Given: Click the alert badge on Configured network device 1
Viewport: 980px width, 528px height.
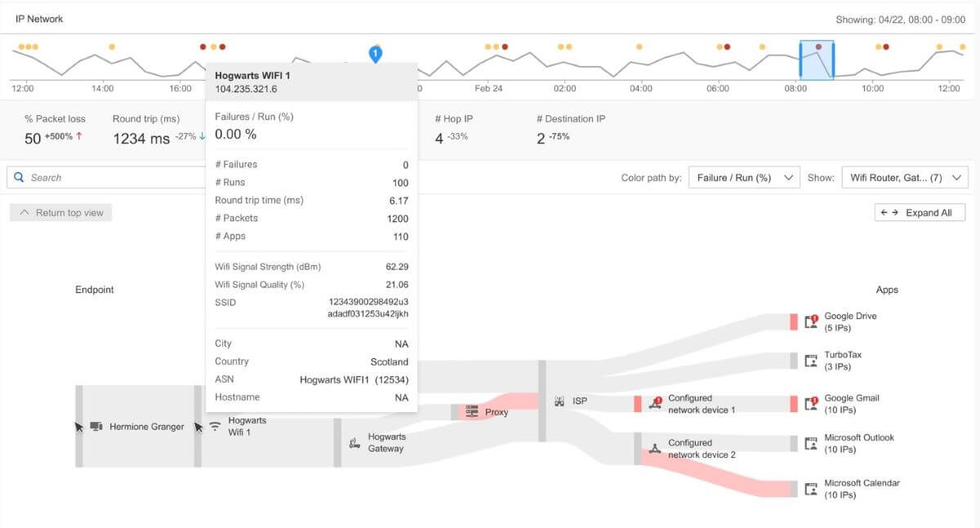Looking at the screenshot, I should [x=657, y=399].
